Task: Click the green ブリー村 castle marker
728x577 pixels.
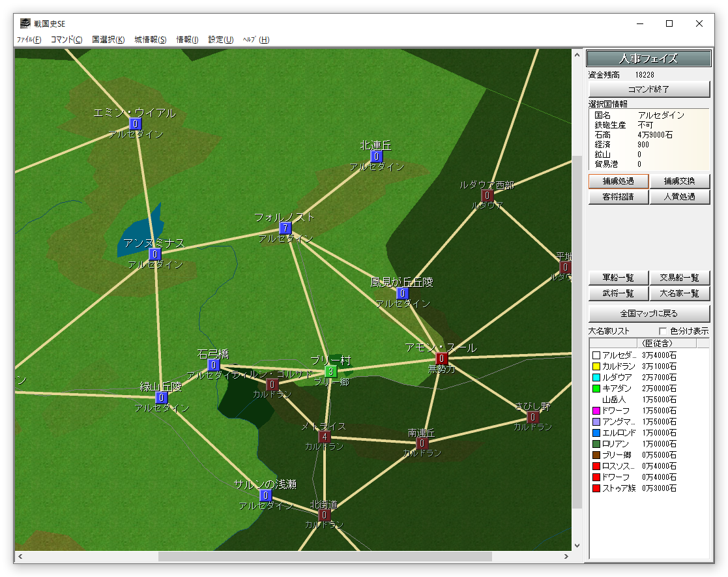Action: click(330, 372)
